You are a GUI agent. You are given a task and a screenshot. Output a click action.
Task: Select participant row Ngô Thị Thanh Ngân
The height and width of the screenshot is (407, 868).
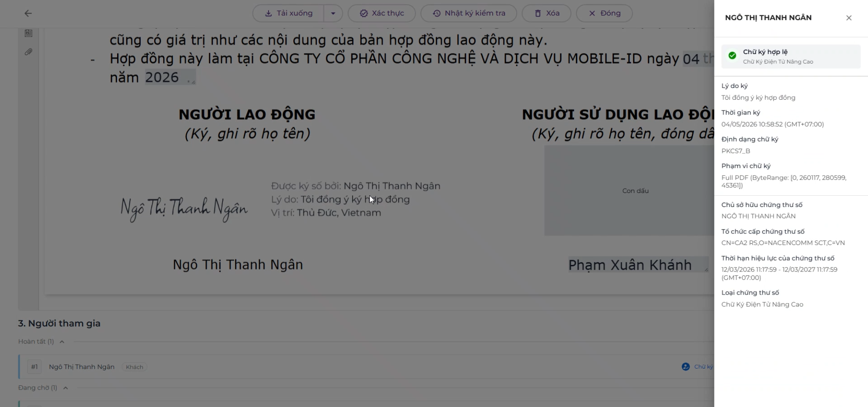click(x=366, y=367)
